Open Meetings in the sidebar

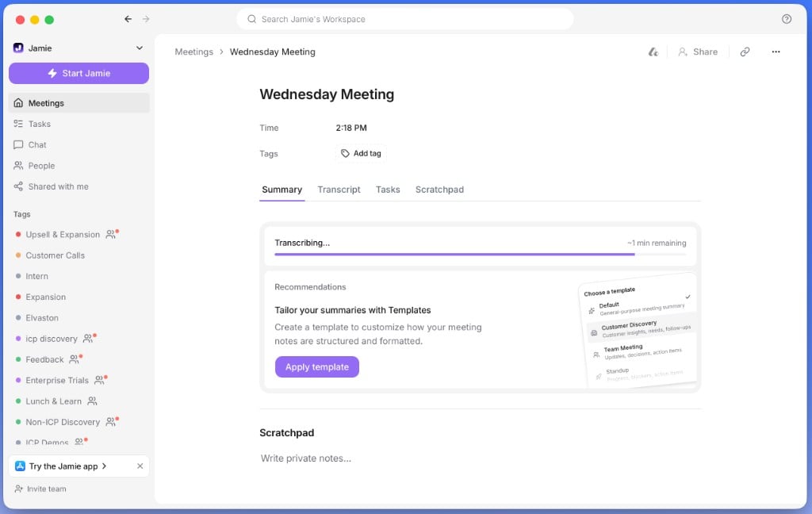pyautogui.click(x=79, y=102)
